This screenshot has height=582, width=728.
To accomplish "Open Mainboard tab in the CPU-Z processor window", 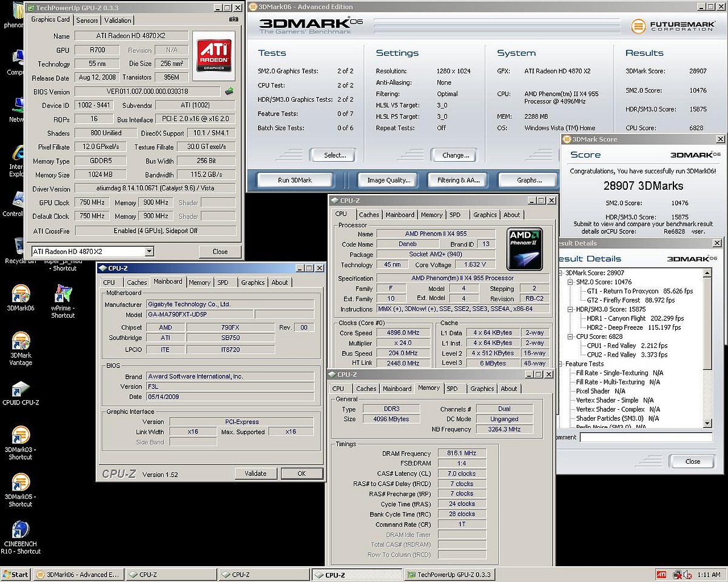I will point(400,215).
